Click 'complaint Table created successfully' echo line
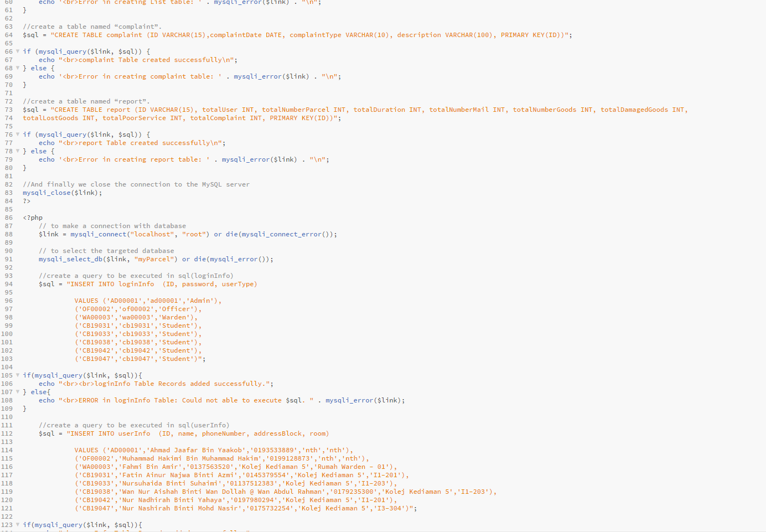Image resolution: width=766 pixels, height=532 pixels. (138, 60)
